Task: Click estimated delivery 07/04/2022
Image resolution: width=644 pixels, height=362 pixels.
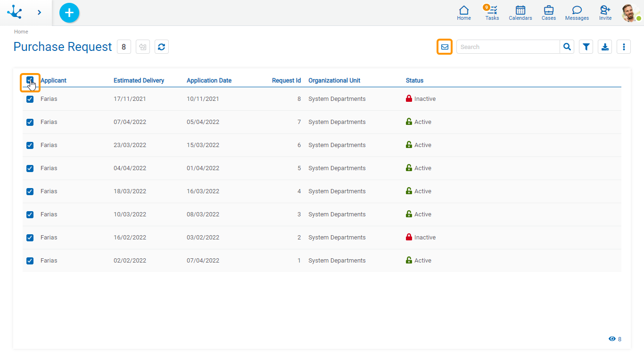Action: tap(130, 122)
